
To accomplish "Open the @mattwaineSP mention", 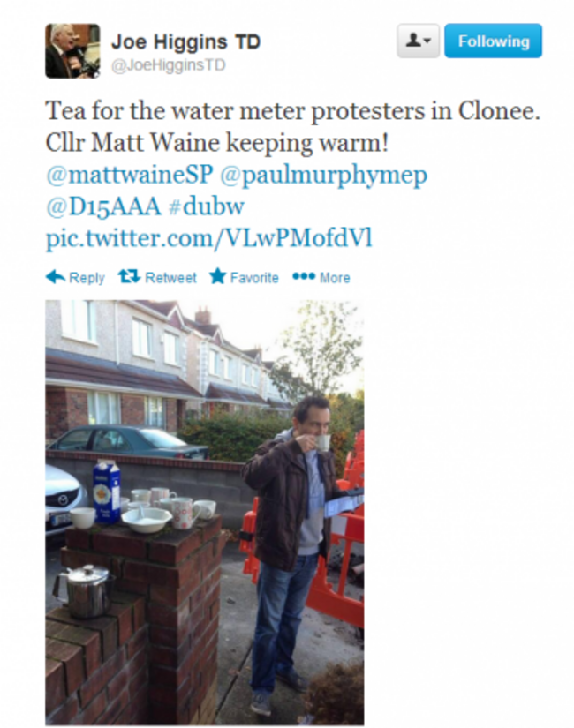I will (129, 175).
